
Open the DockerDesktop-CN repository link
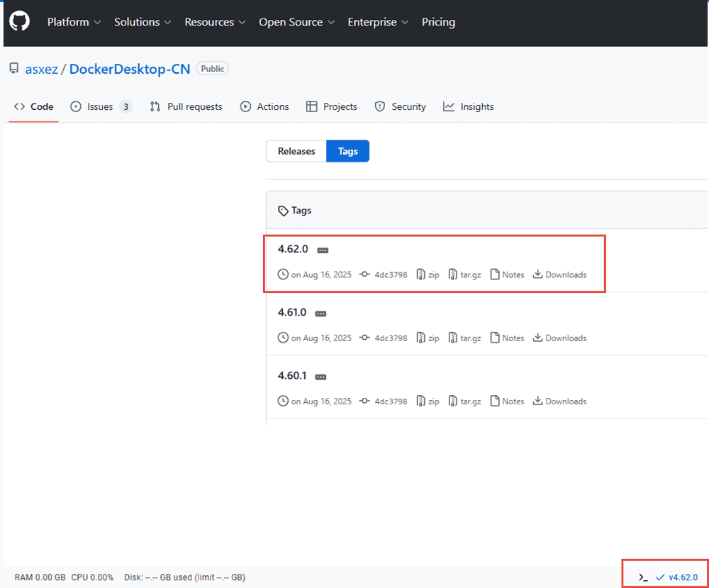coord(130,69)
